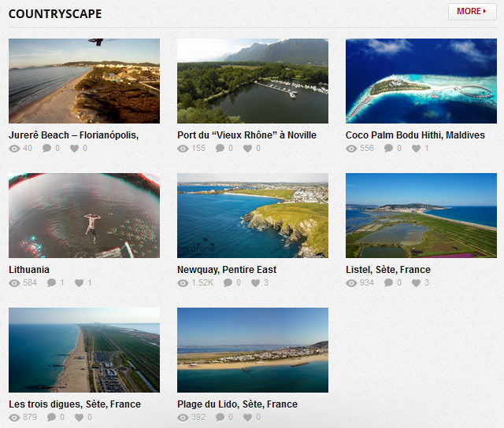Click the 392 view count for Plage du Lido
The width and height of the screenshot is (504, 428).
(x=198, y=418)
